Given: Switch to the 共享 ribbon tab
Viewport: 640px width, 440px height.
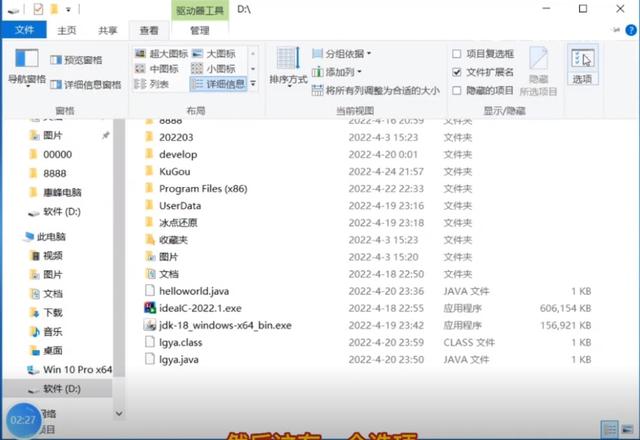Looking at the screenshot, I should coord(107,30).
